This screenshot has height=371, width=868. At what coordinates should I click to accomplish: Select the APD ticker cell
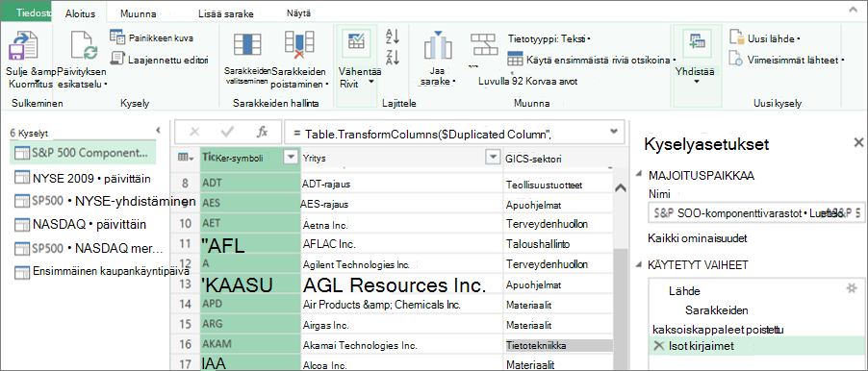click(x=249, y=304)
